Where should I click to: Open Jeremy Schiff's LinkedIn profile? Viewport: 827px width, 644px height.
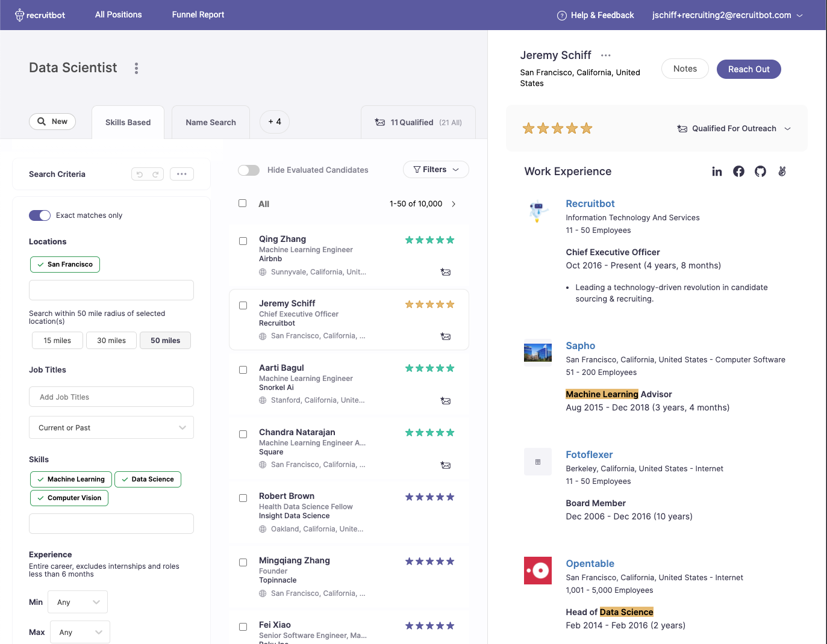click(x=717, y=172)
